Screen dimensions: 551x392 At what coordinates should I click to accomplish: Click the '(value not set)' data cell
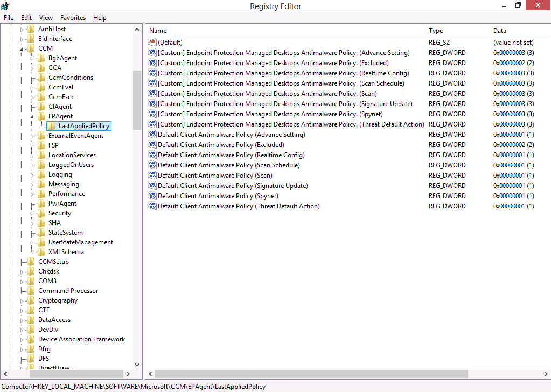point(513,42)
